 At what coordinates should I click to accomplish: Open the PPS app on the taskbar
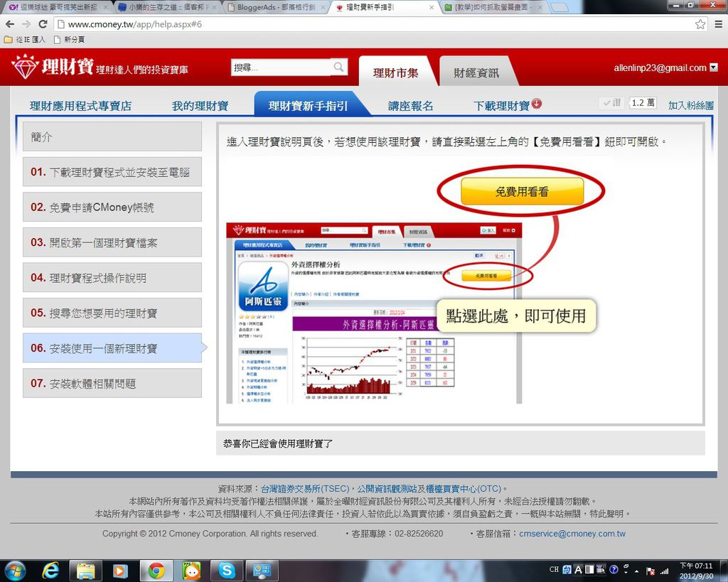pyautogui.click(x=191, y=571)
